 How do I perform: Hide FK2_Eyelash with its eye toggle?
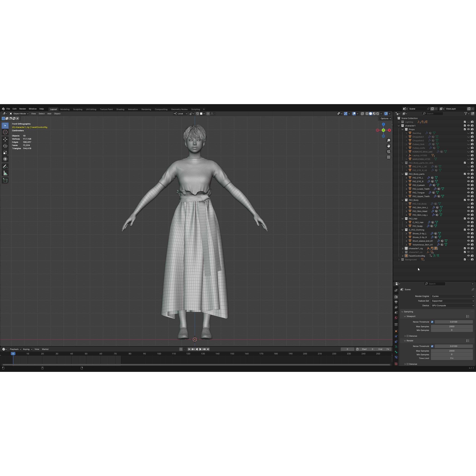pos(468,185)
